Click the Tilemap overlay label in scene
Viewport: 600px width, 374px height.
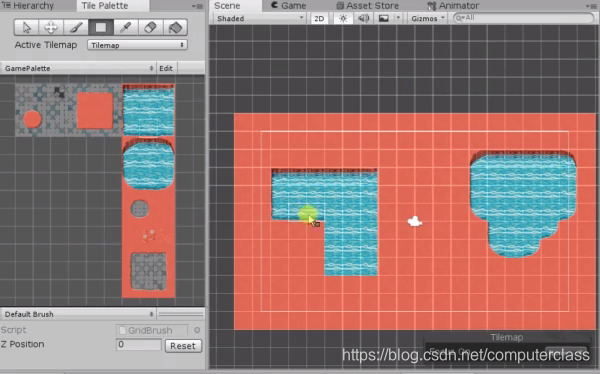507,338
